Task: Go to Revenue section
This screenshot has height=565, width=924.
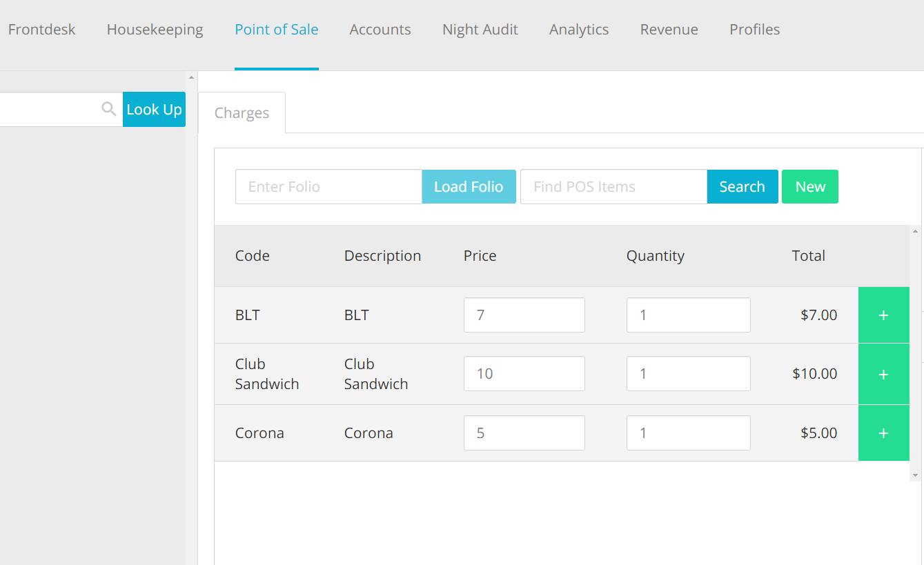Action: pos(669,30)
